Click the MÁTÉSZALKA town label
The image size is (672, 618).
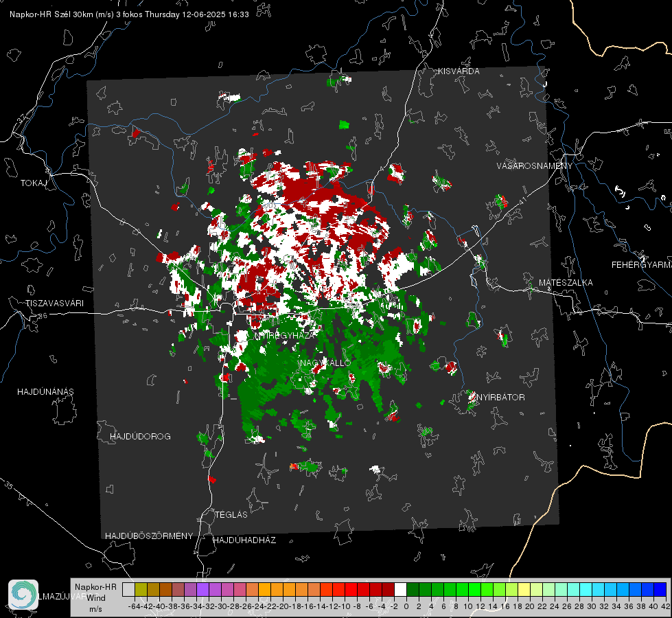pos(566,283)
